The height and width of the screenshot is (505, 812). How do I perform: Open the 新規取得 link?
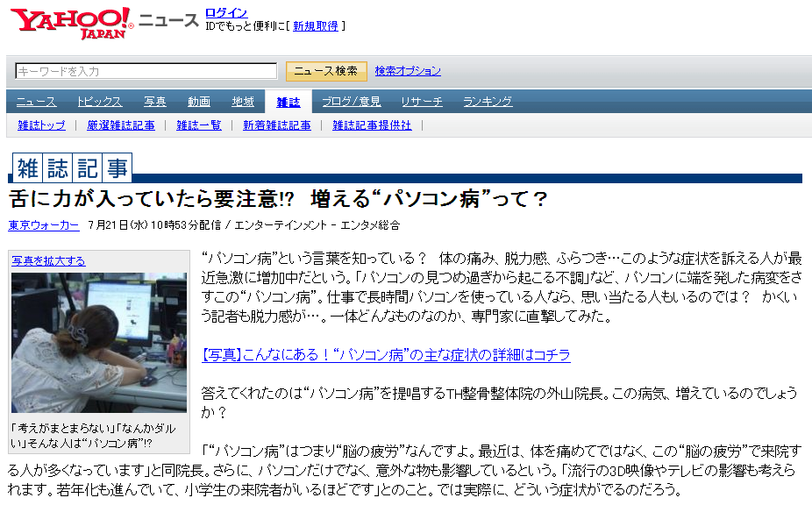click(x=316, y=26)
